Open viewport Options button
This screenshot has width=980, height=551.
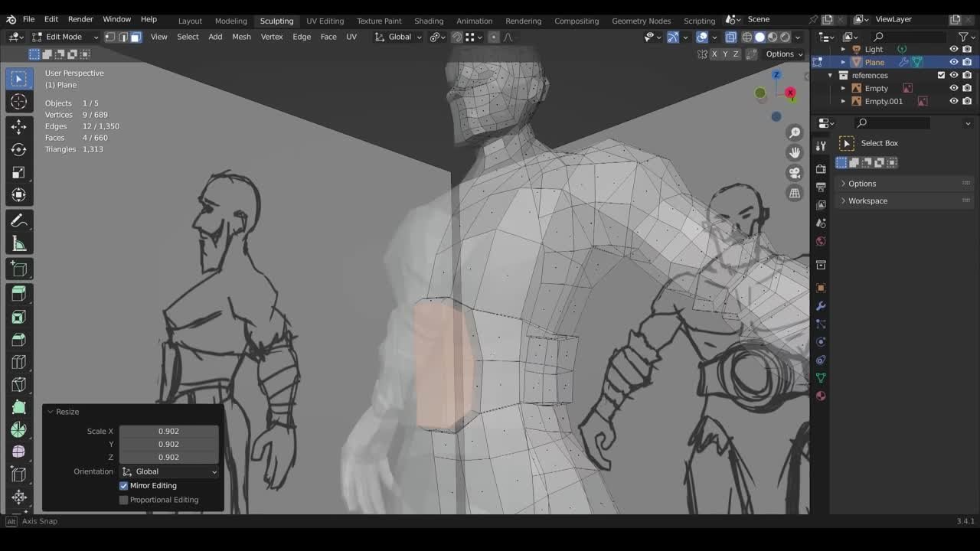pos(782,54)
